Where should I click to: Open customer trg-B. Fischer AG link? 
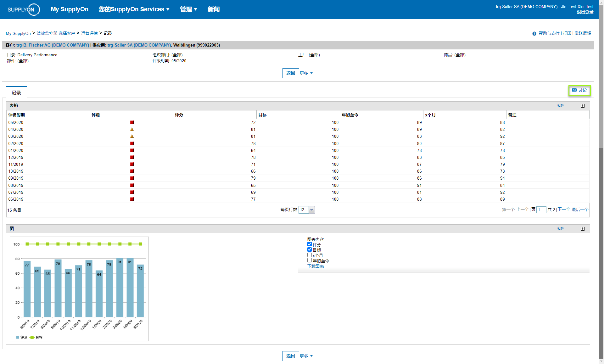coord(53,45)
